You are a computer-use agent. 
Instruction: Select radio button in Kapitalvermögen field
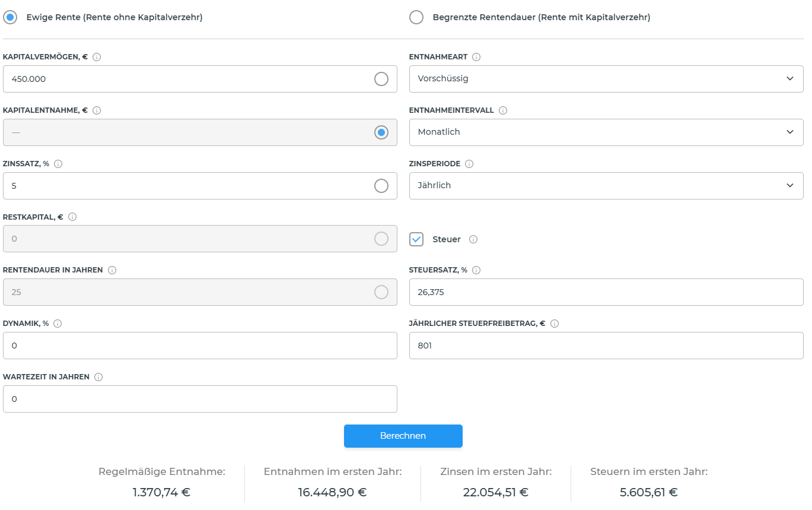tap(381, 79)
